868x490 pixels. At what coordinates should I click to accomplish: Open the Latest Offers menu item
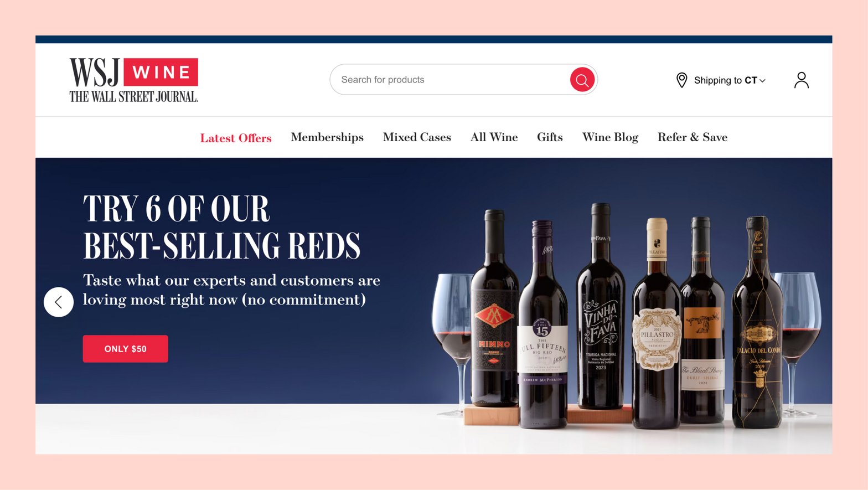(x=236, y=138)
